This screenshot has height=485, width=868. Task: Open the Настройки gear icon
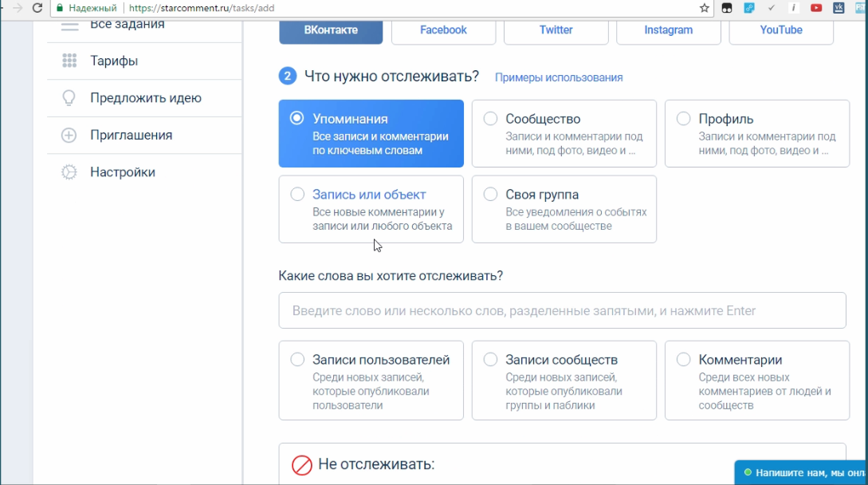(x=67, y=171)
